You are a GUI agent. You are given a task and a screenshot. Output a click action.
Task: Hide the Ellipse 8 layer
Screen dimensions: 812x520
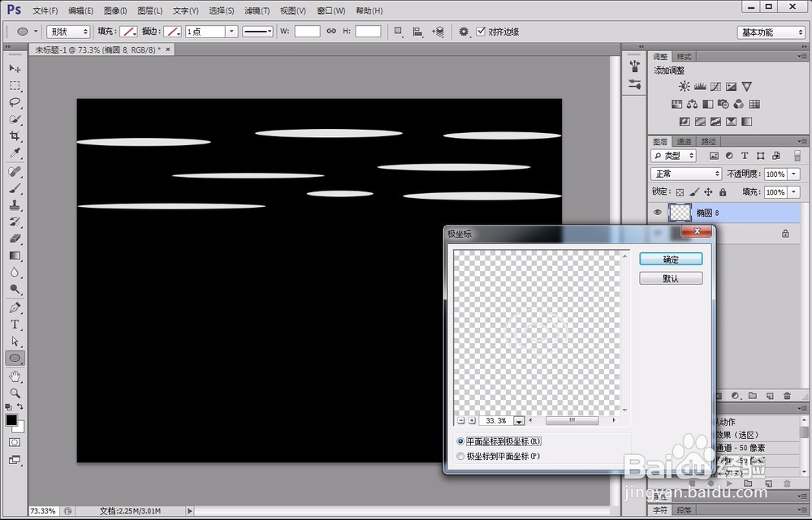coord(658,213)
